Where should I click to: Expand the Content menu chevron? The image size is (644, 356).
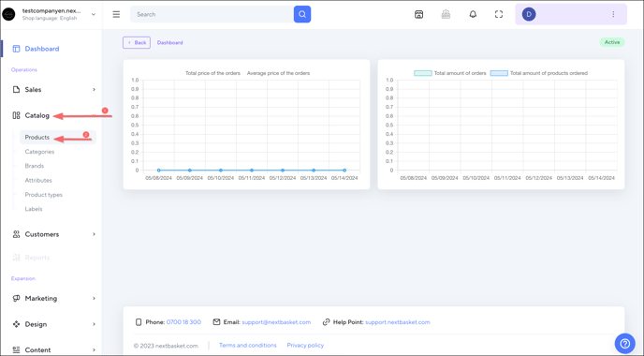(x=94, y=349)
